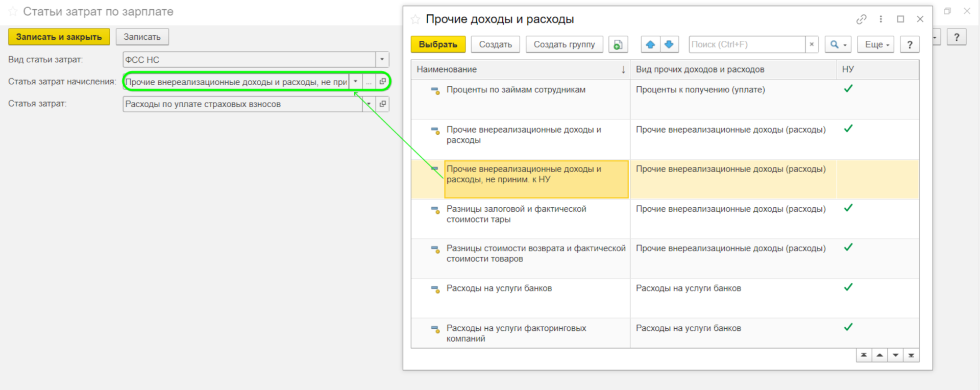Move the item up with the blue up arrow
The image size is (980, 390).
point(650,44)
